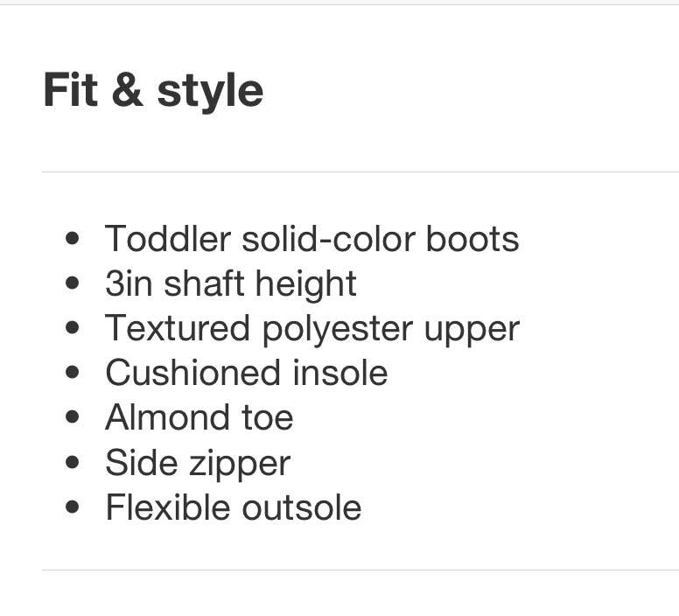Click the bullet beside "Side zipper"
The width and height of the screenshot is (679, 616).
point(73,461)
